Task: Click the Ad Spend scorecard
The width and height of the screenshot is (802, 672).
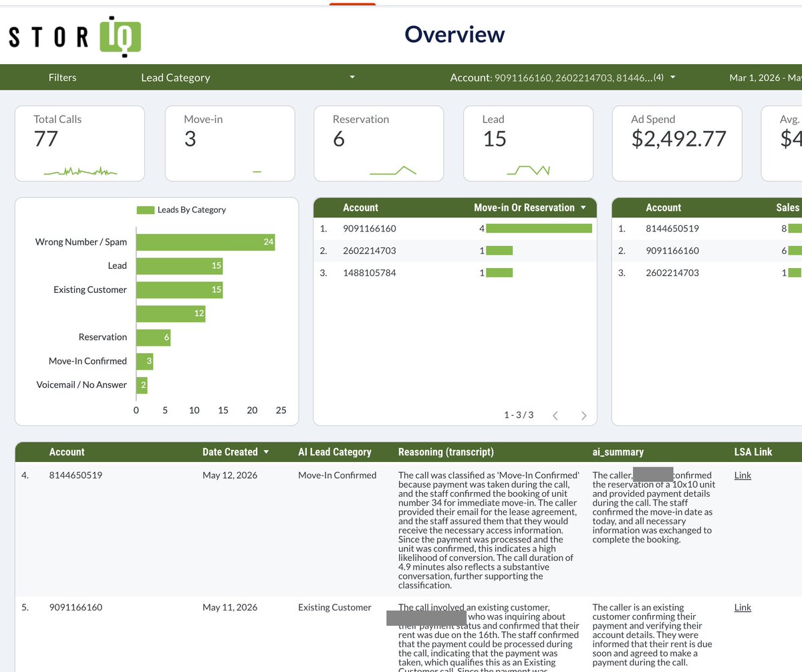Action: (x=677, y=143)
